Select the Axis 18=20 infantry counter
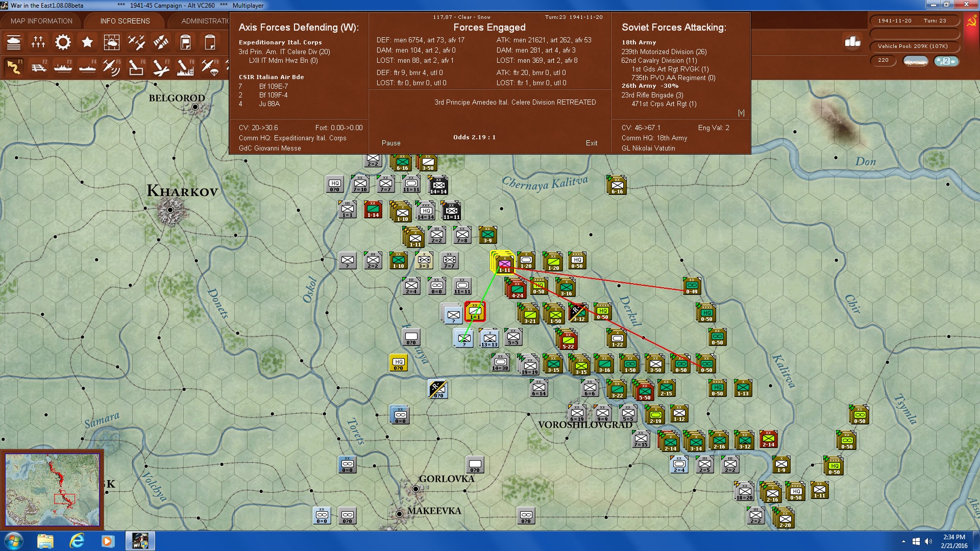This screenshot has width=980, height=551. [x=744, y=492]
